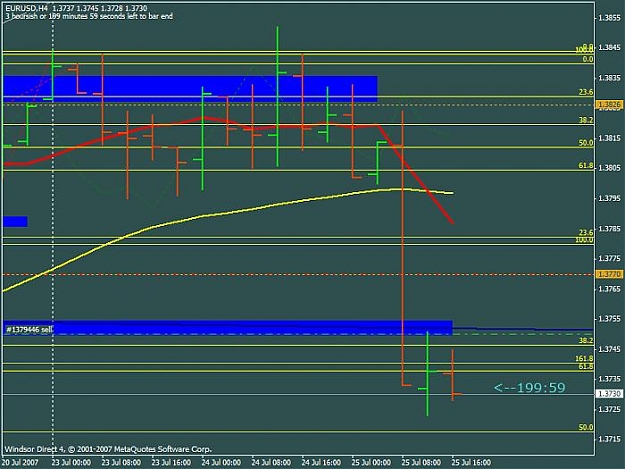
Task: Click the '24 Jul 16:00' time label
Action: click(x=321, y=462)
